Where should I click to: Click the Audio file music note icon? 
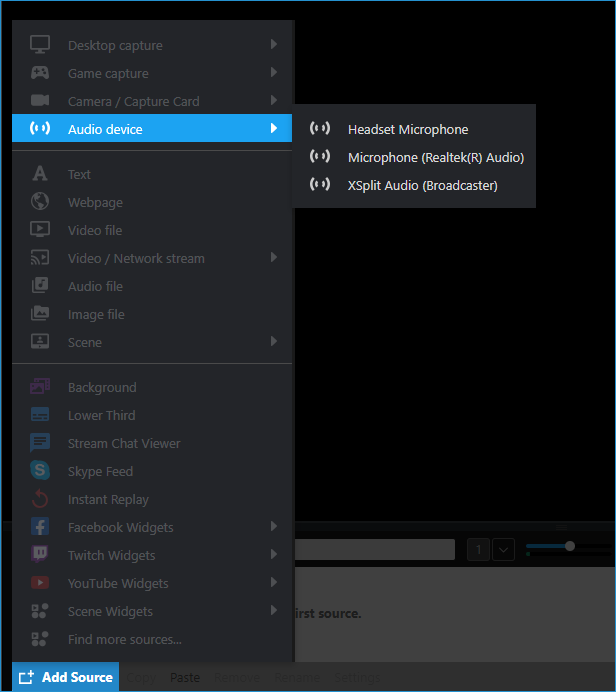[40, 285]
